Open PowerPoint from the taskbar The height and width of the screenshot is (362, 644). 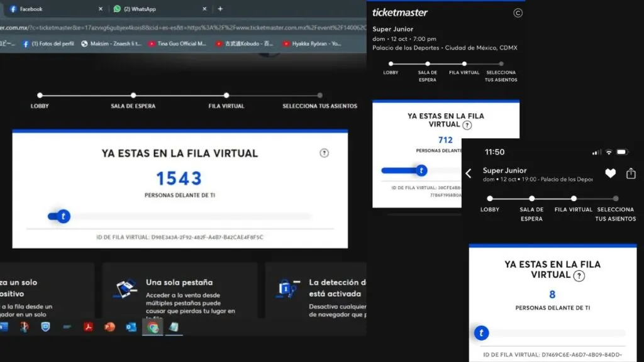coord(109,327)
